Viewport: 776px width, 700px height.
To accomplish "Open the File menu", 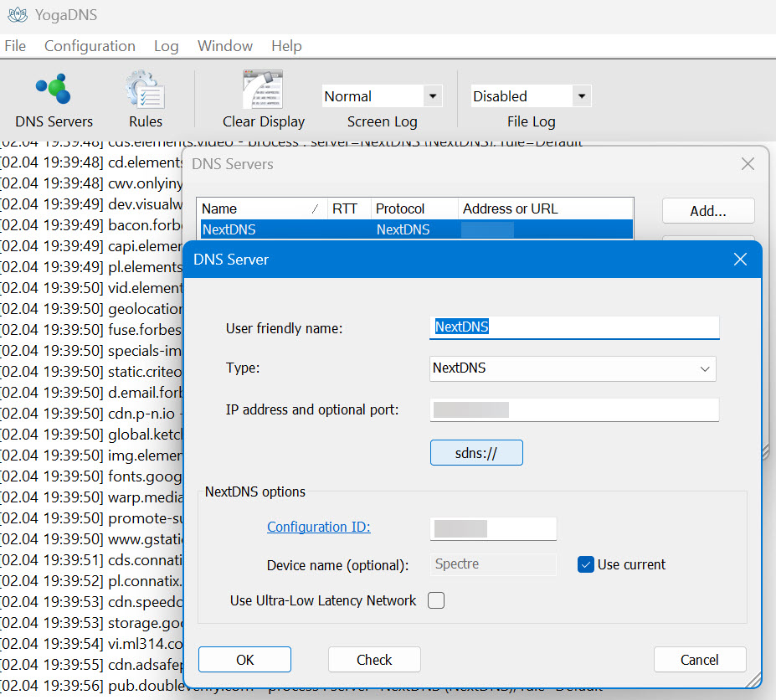I will (15, 46).
